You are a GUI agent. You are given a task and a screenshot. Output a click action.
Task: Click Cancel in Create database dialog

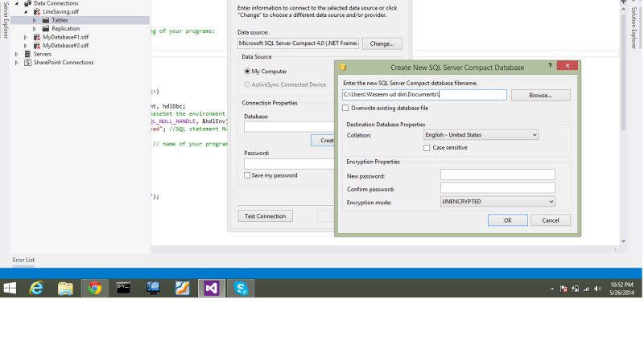(x=551, y=220)
